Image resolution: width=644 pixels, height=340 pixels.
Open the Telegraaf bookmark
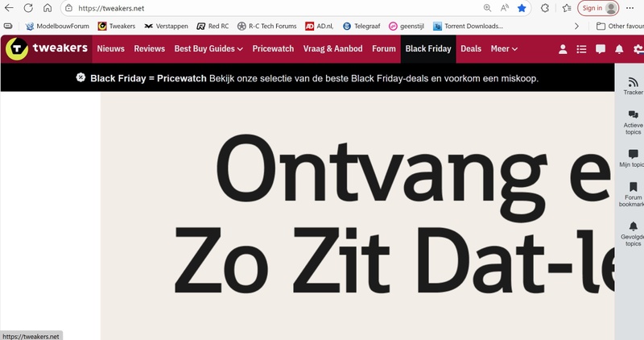pos(361,26)
